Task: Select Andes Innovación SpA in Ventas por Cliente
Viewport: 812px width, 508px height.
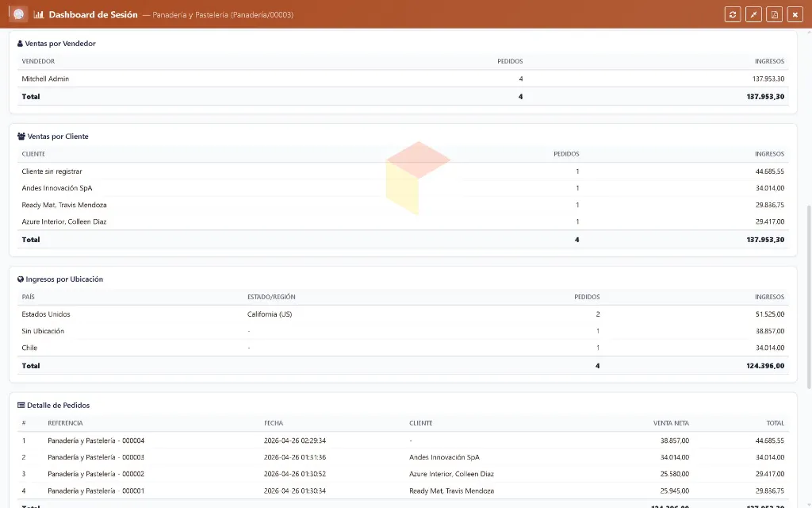Action: pos(403,188)
